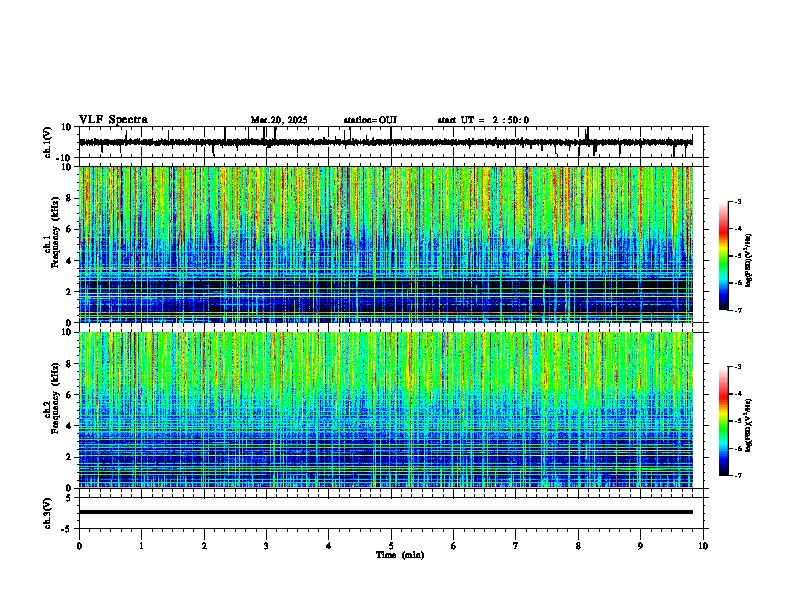Click the time axis tick label "8"
Image resolution: width=792 pixels, height=612 pixels.
578,546
